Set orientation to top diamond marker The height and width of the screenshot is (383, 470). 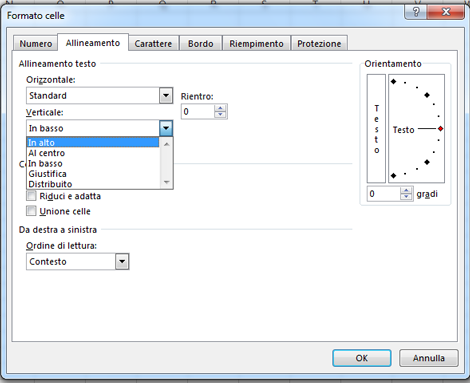394,82
